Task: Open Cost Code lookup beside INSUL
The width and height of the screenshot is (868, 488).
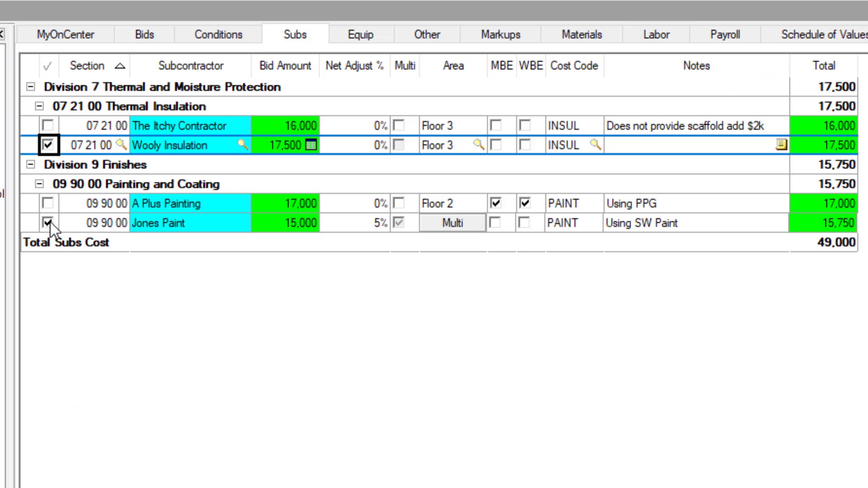Action: [595, 145]
